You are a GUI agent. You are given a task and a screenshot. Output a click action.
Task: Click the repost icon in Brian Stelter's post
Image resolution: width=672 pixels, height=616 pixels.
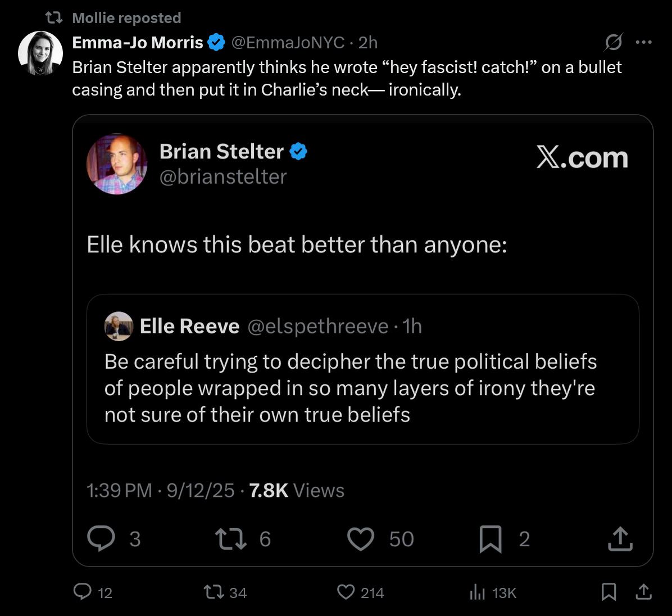click(230, 538)
